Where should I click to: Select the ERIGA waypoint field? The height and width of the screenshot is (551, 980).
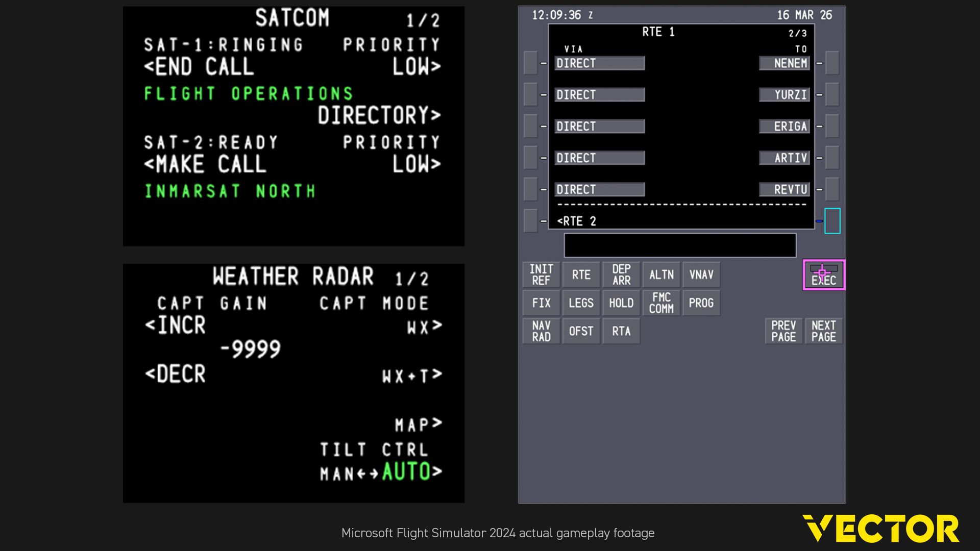click(x=785, y=127)
